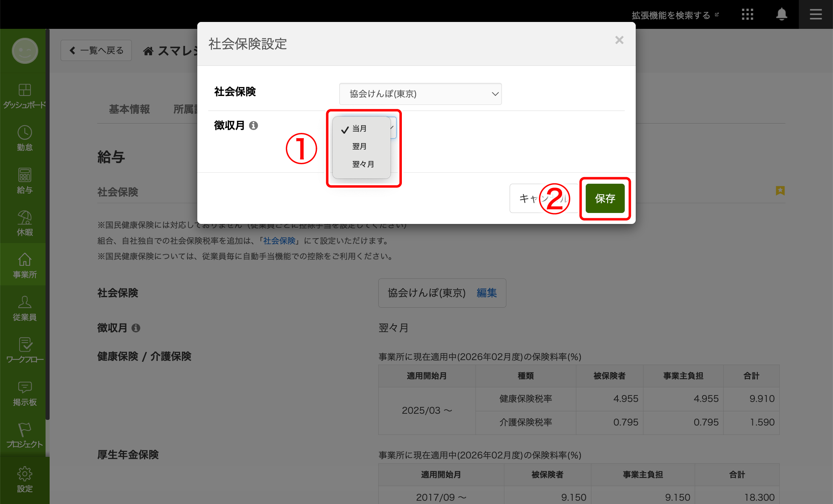Expand the 協会けんぽ(東京) insurance dropdown
Viewport: 833px width, 504px height.
420,94
